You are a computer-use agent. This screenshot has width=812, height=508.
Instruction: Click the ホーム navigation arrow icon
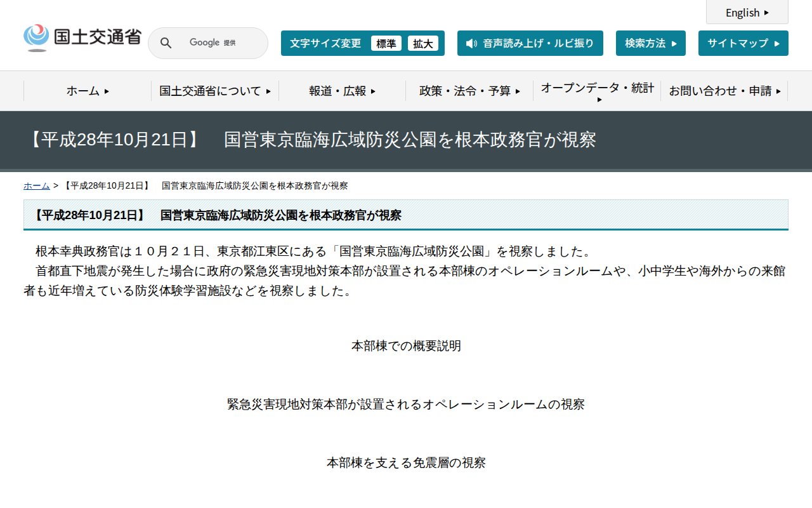[x=107, y=91]
